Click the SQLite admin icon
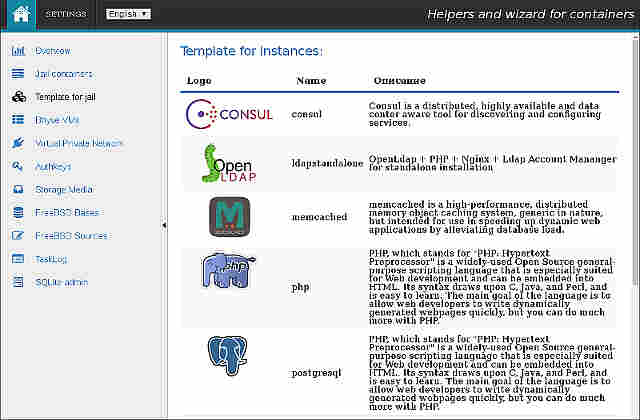 [x=18, y=282]
